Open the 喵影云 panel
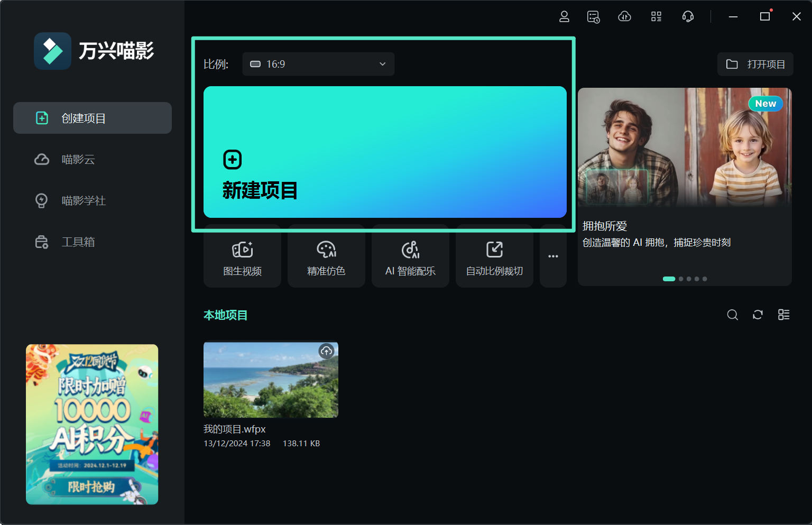The width and height of the screenshot is (812, 525). pyautogui.click(x=78, y=159)
